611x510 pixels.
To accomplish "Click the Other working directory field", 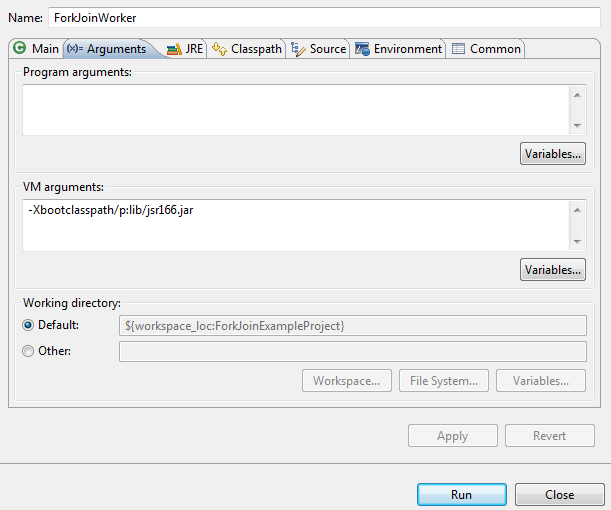I will click(x=353, y=351).
